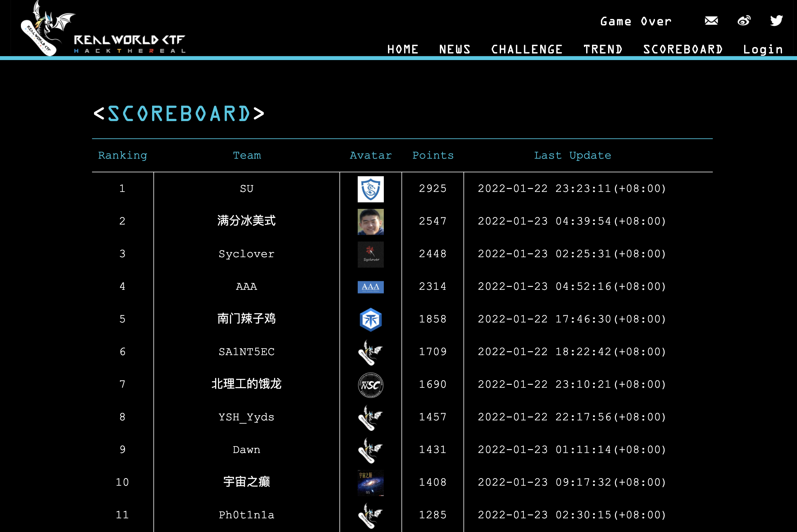The width and height of the screenshot is (797, 532).
Task: Click the Syclover team name
Action: point(247,254)
